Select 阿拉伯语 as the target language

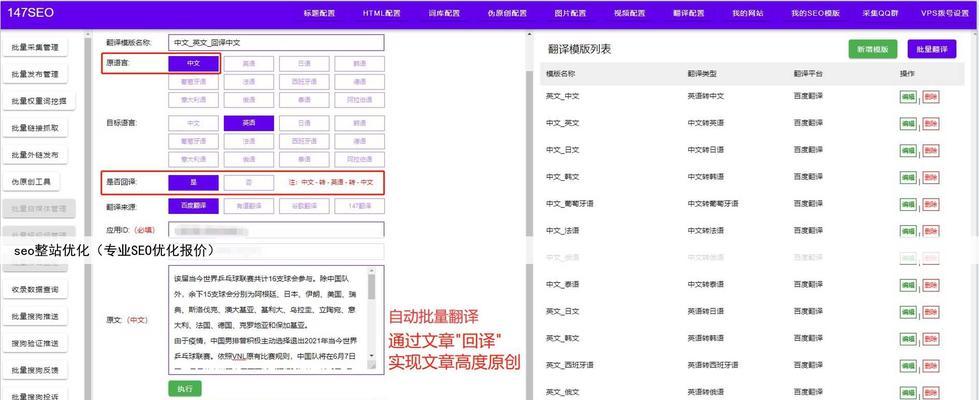point(359,159)
